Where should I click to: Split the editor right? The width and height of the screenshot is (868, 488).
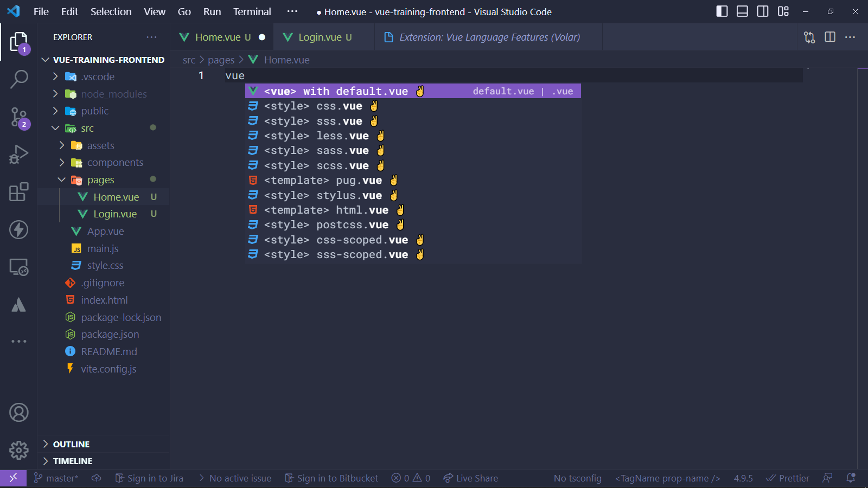click(830, 37)
